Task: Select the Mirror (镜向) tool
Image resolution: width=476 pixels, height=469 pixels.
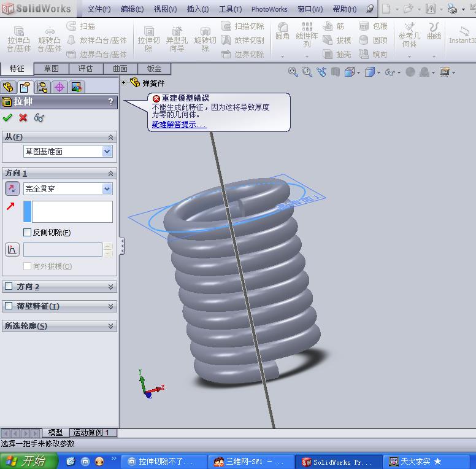Action: (x=373, y=55)
